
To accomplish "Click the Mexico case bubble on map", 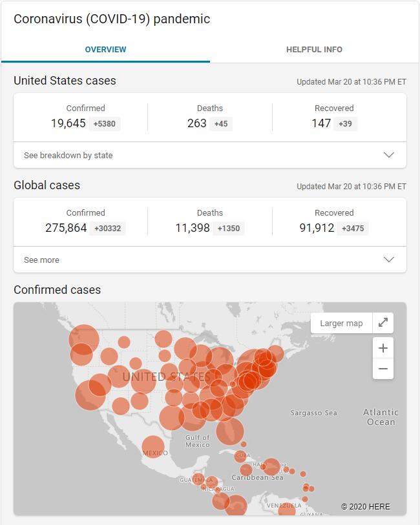I will click(x=153, y=446).
